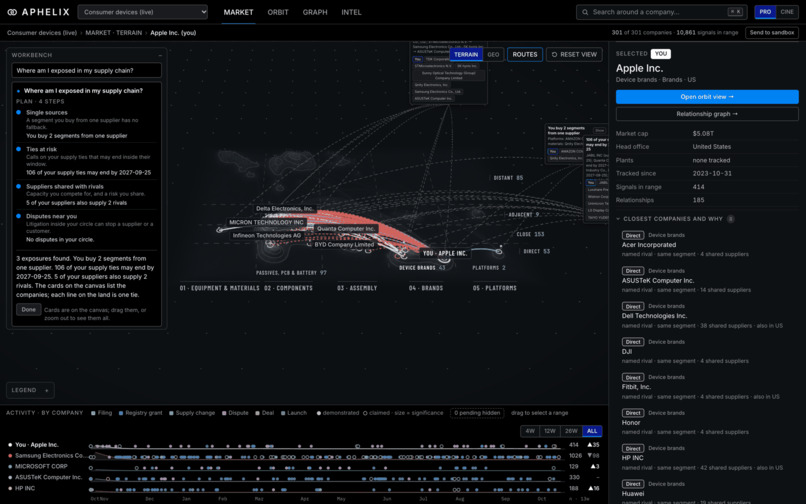Click the Filing legend square
806x504 pixels.
[93, 413]
